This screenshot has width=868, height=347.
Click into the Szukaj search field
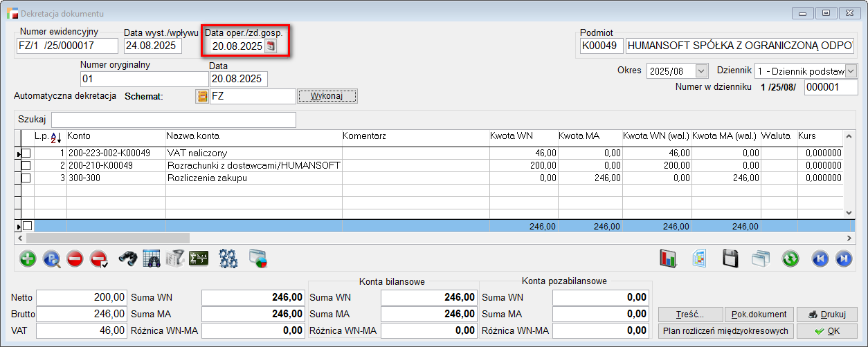173,120
